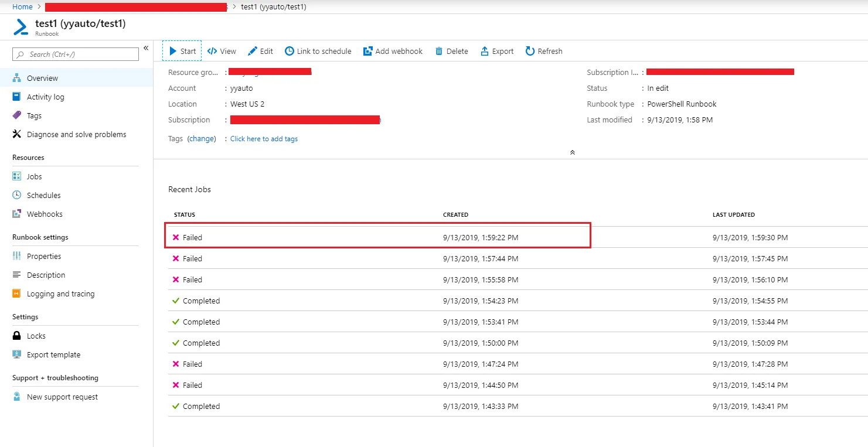Open the Failed job created at 1:59:22 PM
The width and height of the screenshot is (868, 447).
click(x=518, y=237)
